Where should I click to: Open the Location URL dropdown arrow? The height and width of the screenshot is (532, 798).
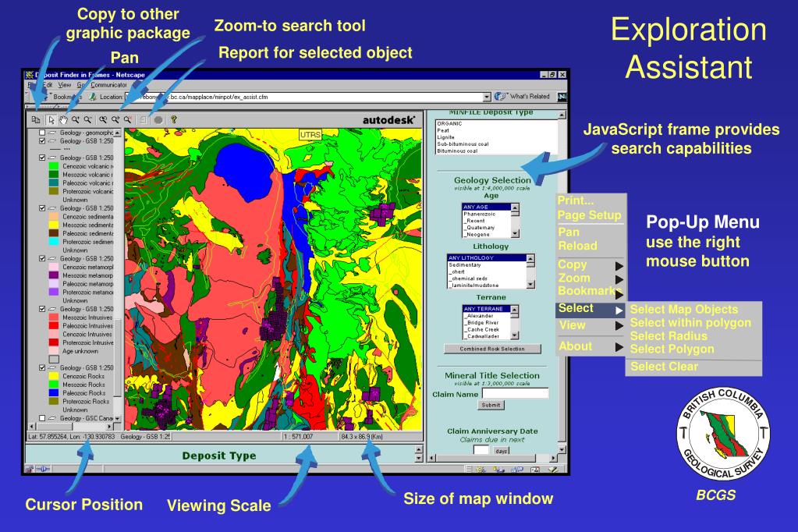coord(487,97)
